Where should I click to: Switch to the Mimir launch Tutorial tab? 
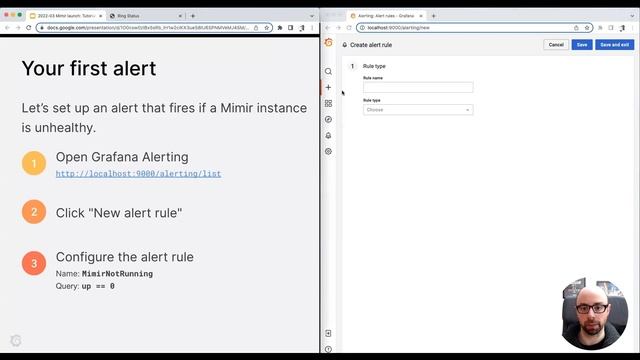[65, 16]
